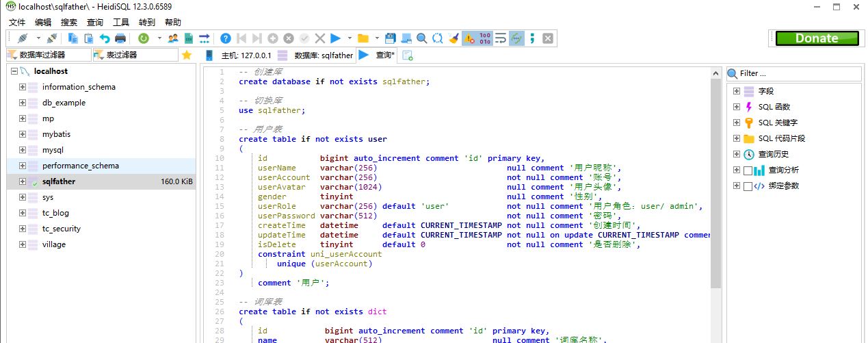
Task: Click the find and replace icon
Action: (x=438, y=38)
